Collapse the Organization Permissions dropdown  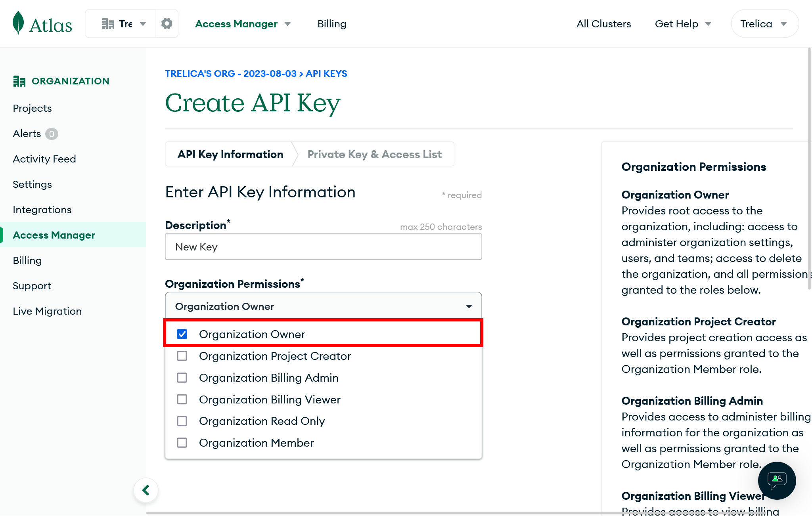coord(323,306)
